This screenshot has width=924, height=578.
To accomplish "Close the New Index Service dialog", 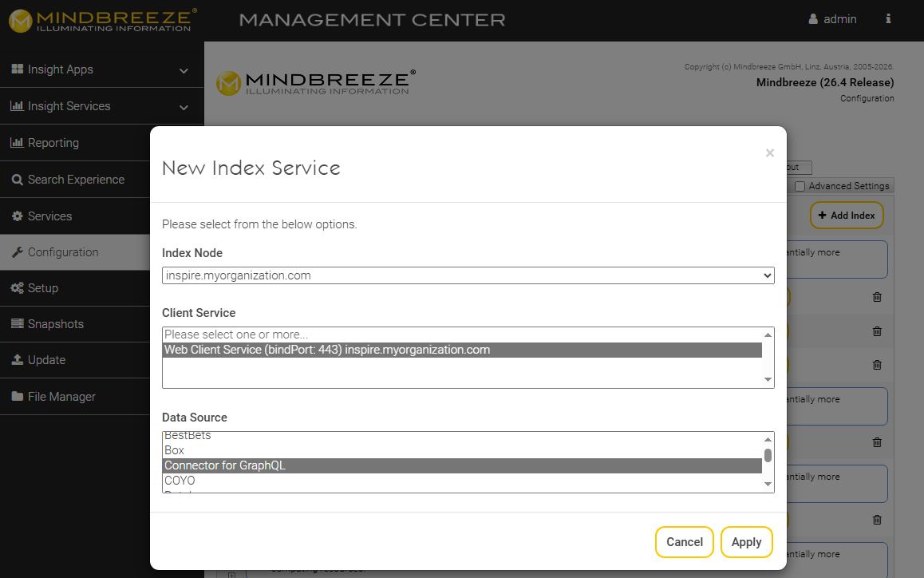I will [770, 153].
